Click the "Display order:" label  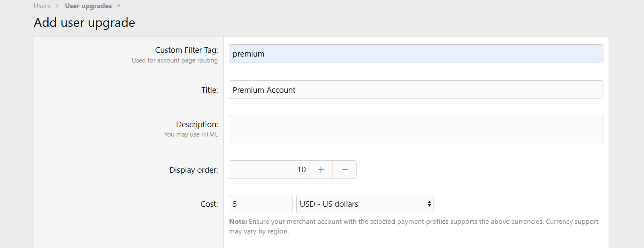[193, 170]
